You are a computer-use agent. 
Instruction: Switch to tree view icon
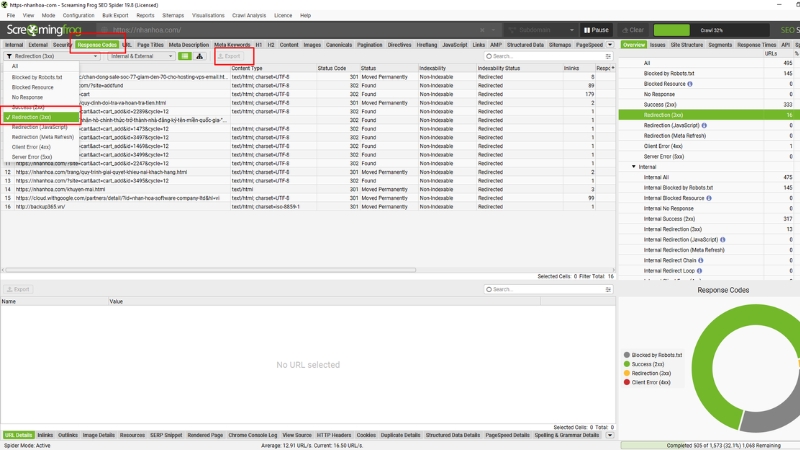[199, 56]
